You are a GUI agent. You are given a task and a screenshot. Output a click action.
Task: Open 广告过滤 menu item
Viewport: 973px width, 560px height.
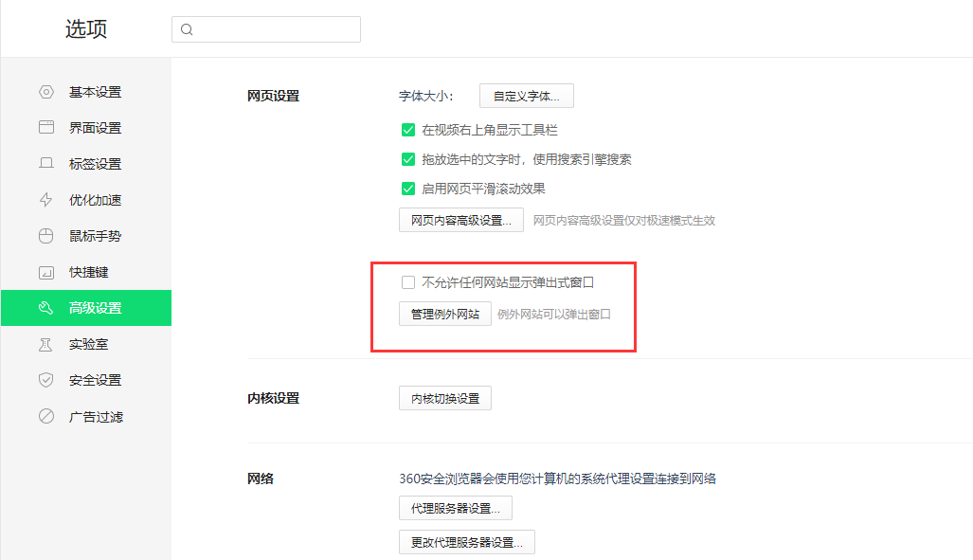coord(86,416)
